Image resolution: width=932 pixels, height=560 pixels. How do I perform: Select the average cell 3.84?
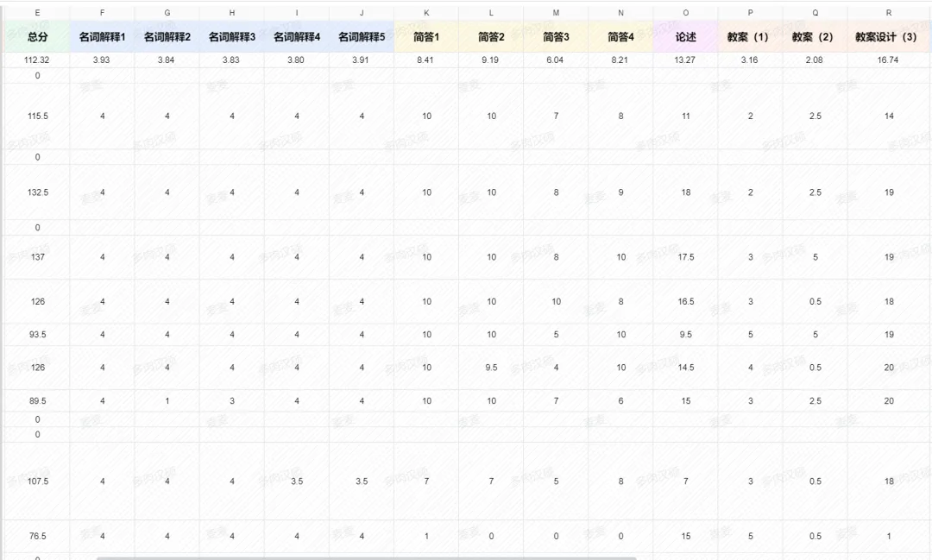tap(167, 60)
